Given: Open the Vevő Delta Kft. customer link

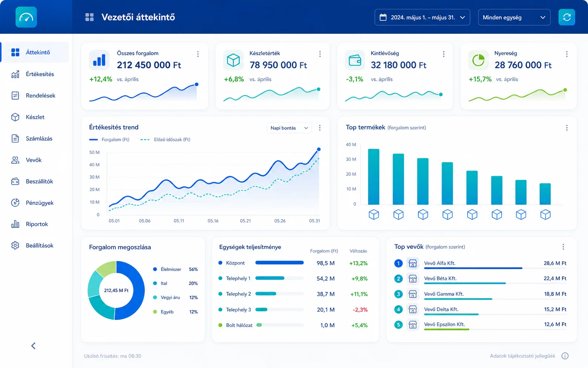Looking at the screenshot, I should pyautogui.click(x=441, y=309).
